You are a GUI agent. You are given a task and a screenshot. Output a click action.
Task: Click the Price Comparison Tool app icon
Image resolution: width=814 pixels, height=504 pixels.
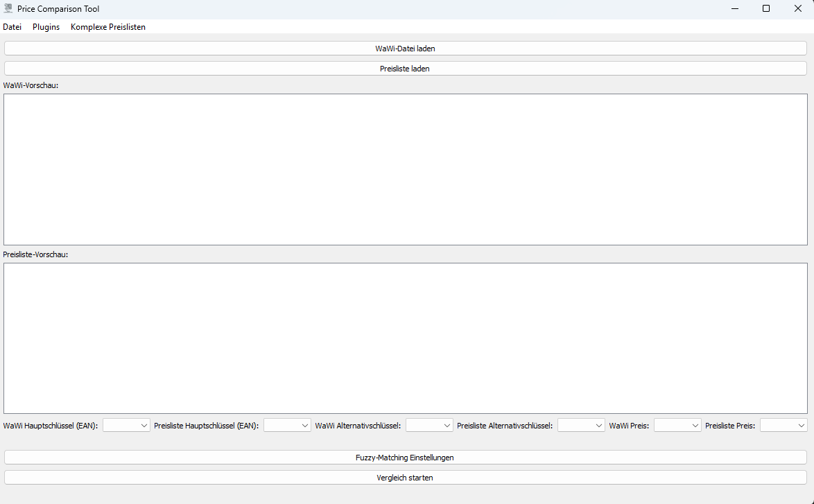[x=8, y=9]
